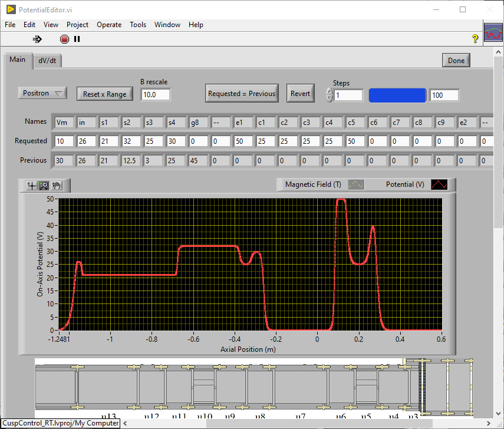Decrement the Steps value with down arrow
The width and height of the screenshot is (504, 429).
click(x=330, y=98)
